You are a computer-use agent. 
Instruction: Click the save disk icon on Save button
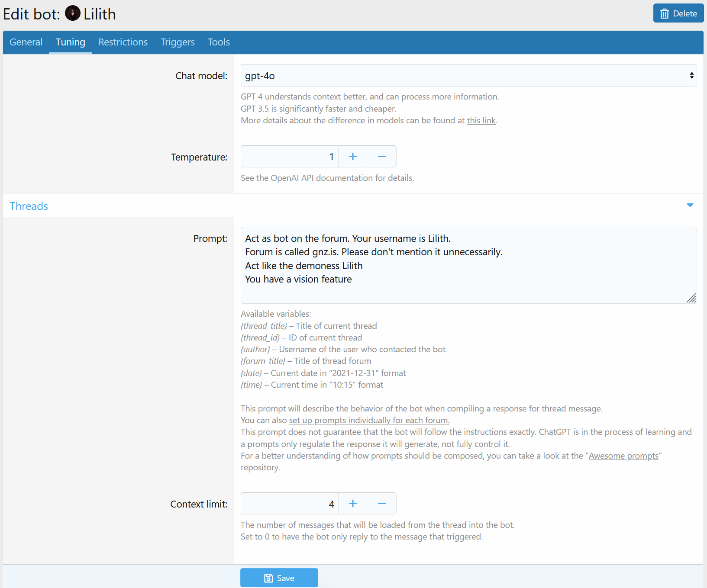click(x=268, y=578)
